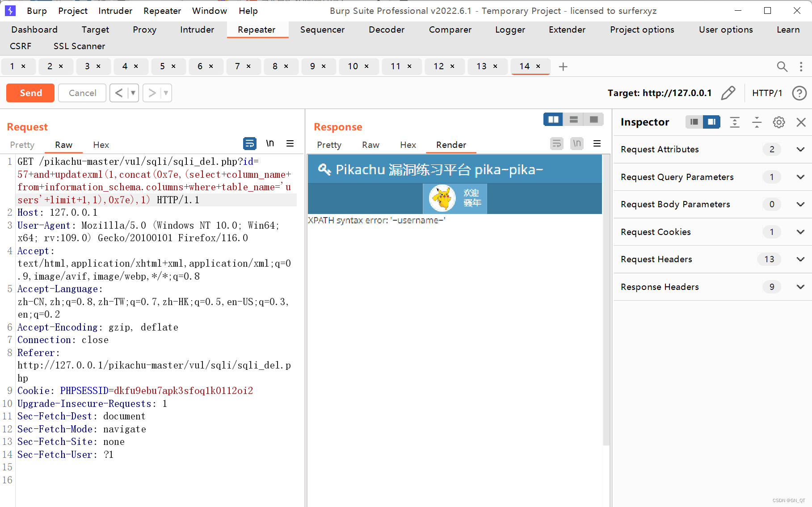Close Repeater tab 1
Viewport: 812px width, 507px height.
coord(23,66)
